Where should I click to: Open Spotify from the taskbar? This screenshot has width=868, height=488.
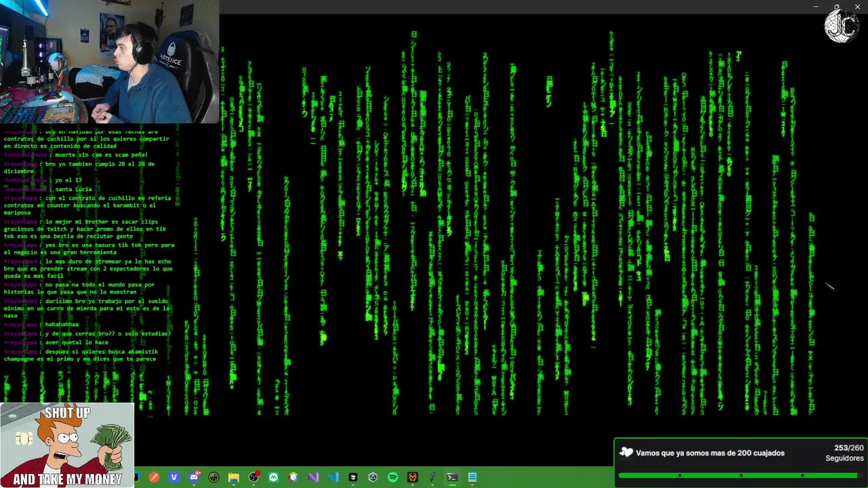[x=393, y=477]
